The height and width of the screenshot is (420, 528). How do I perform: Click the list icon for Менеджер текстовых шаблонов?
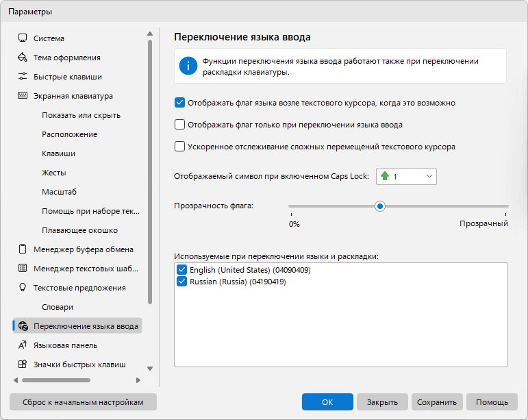point(23,269)
